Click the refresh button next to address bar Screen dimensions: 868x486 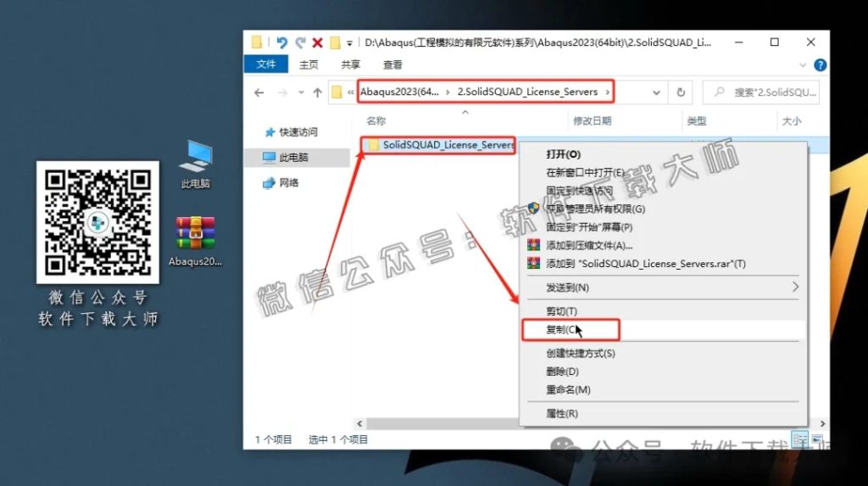click(x=681, y=92)
